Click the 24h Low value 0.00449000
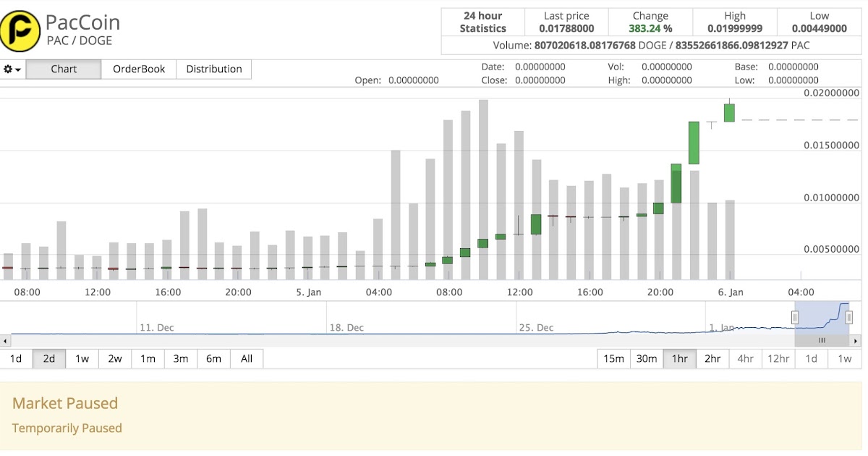This screenshot has height=456, width=868. pyautogui.click(x=819, y=29)
